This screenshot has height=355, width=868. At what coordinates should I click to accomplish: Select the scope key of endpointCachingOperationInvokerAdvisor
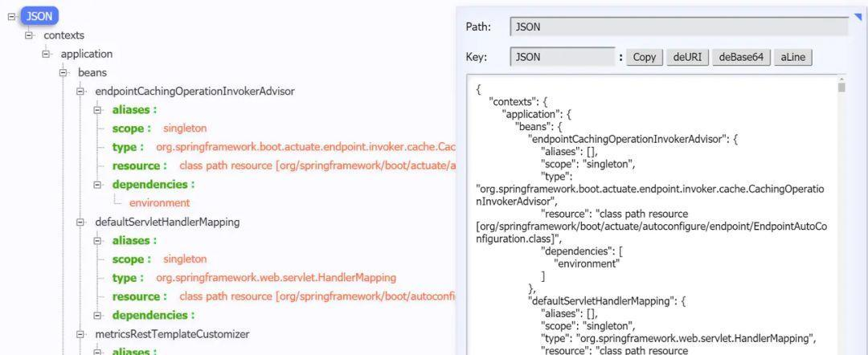point(132,129)
